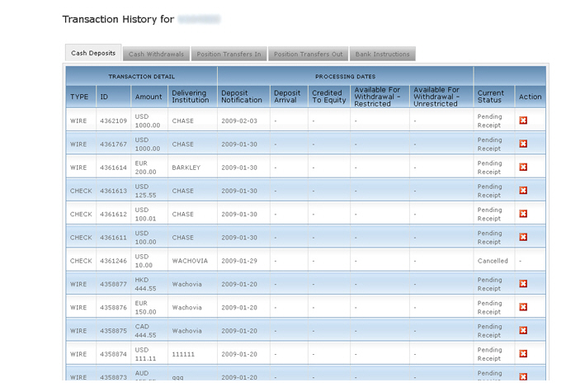
Task: Switch to Cash Withdrawals tab
Action: pyautogui.click(x=156, y=54)
